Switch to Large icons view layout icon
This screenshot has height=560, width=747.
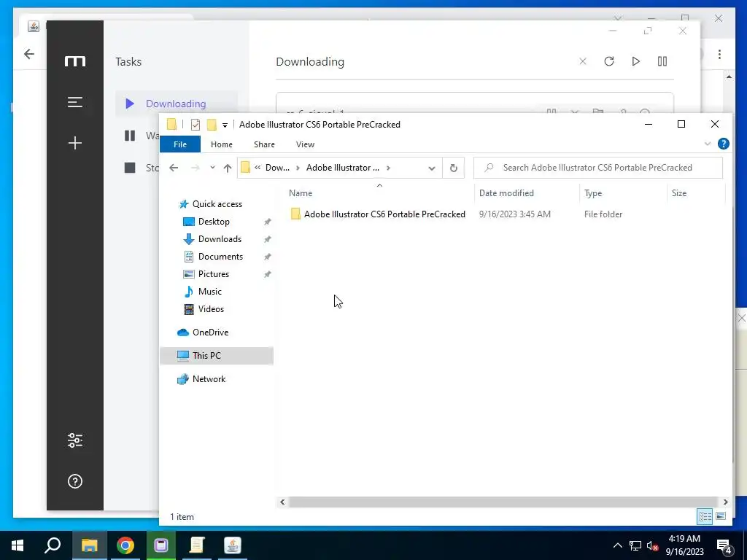click(x=721, y=516)
